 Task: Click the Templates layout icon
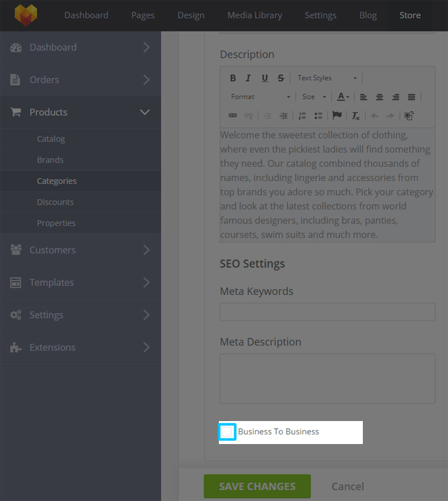pyautogui.click(x=15, y=282)
